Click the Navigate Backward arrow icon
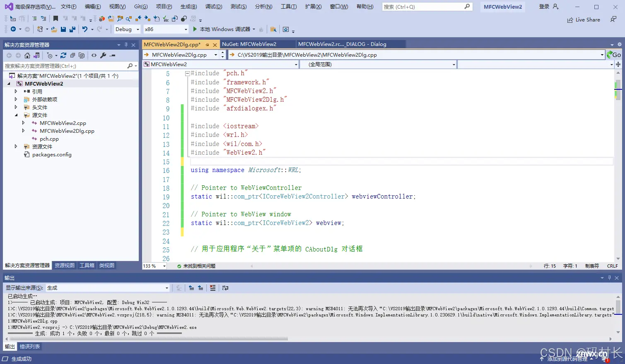Viewport: 625px width, 364px height. click(x=13, y=29)
